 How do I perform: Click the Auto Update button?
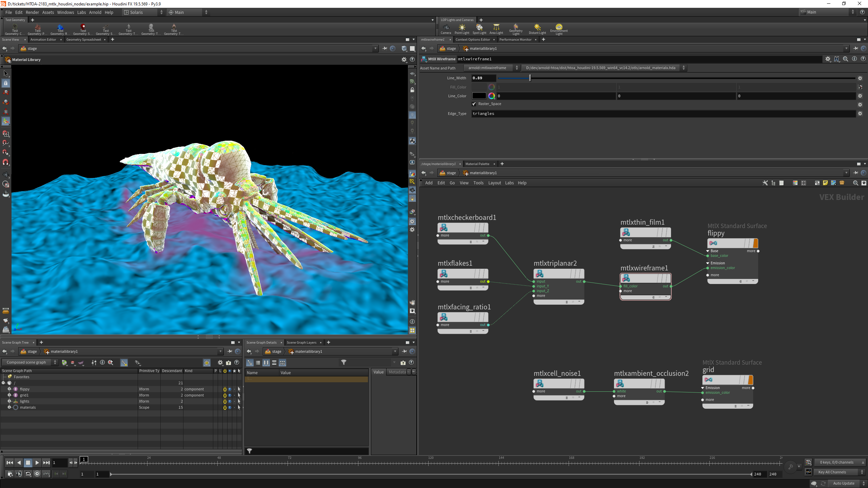[x=844, y=483]
